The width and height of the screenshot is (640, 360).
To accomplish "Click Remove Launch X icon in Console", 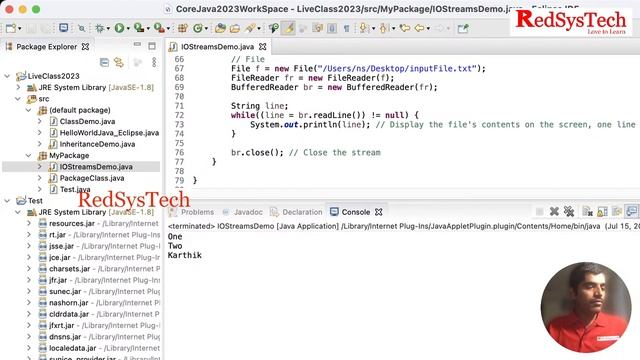I will (x=554, y=211).
